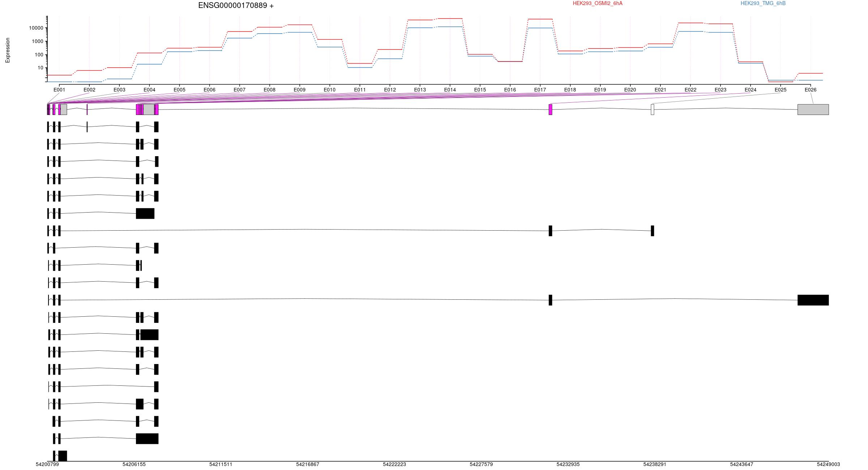Click the red expression line above E014
This screenshot has height=470, width=868.
tap(450, 18)
